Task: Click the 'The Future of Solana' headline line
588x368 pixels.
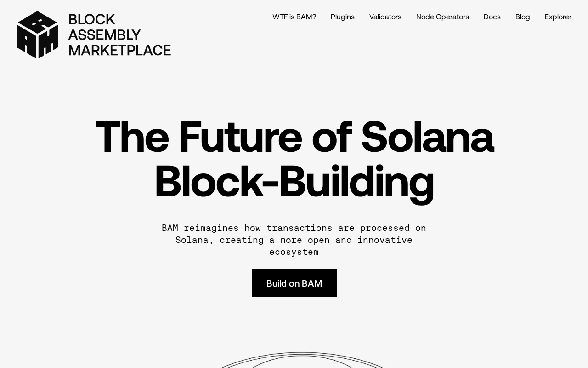Action: (x=294, y=137)
